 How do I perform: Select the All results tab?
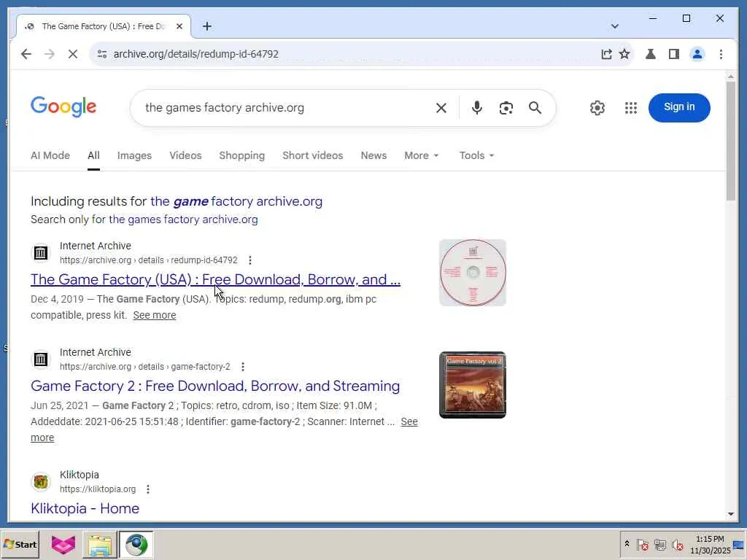[x=93, y=156]
